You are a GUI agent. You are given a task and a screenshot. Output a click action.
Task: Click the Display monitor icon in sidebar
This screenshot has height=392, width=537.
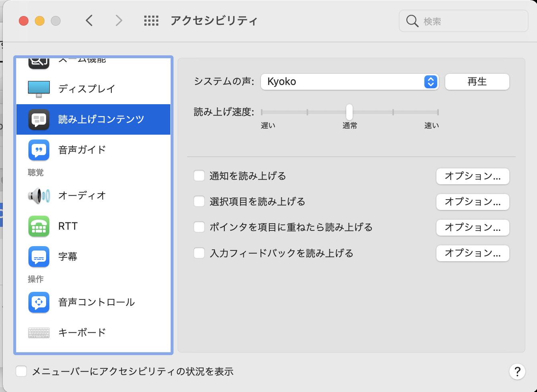click(39, 89)
